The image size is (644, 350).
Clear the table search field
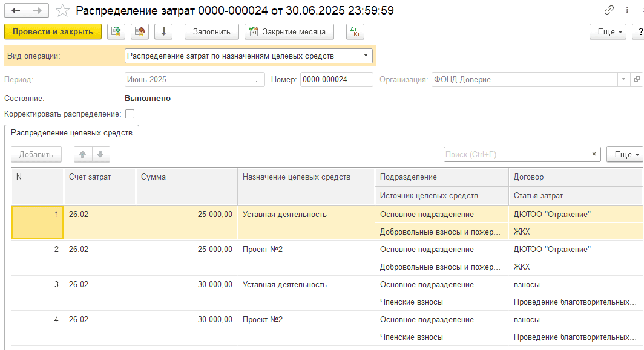click(594, 155)
